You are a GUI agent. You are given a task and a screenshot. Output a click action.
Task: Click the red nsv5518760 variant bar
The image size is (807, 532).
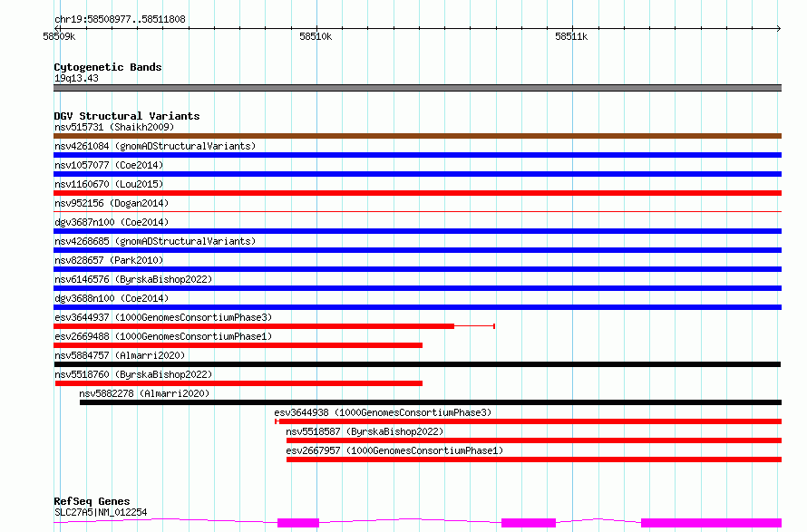click(238, 383)
